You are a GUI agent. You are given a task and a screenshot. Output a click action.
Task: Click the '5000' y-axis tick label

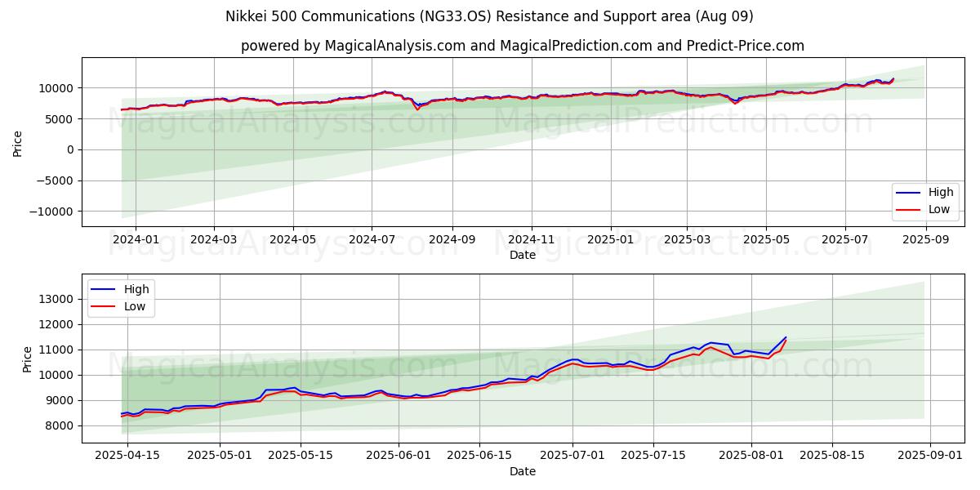61,119
